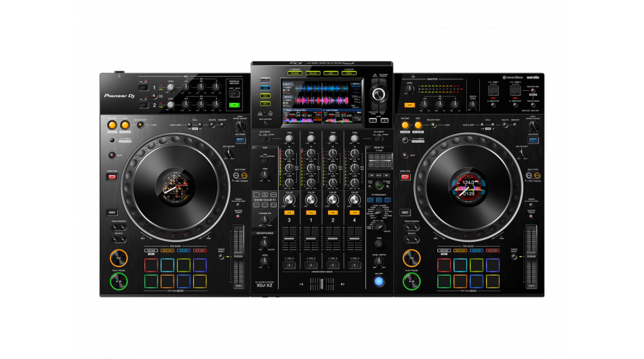Tap right jog display showing 124.0
The width and height of the screenshot is (644, 359).
click(x=468, y=186)
